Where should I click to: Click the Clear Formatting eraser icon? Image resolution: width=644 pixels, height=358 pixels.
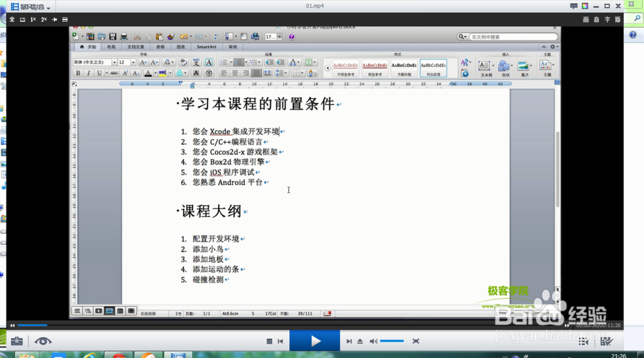[x=183, y=62]
